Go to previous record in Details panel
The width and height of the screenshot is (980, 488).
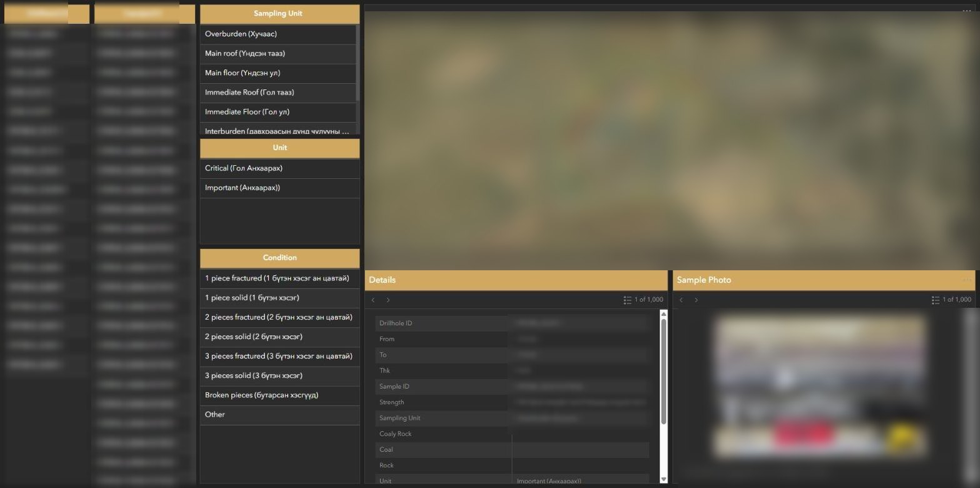point(373,300)
